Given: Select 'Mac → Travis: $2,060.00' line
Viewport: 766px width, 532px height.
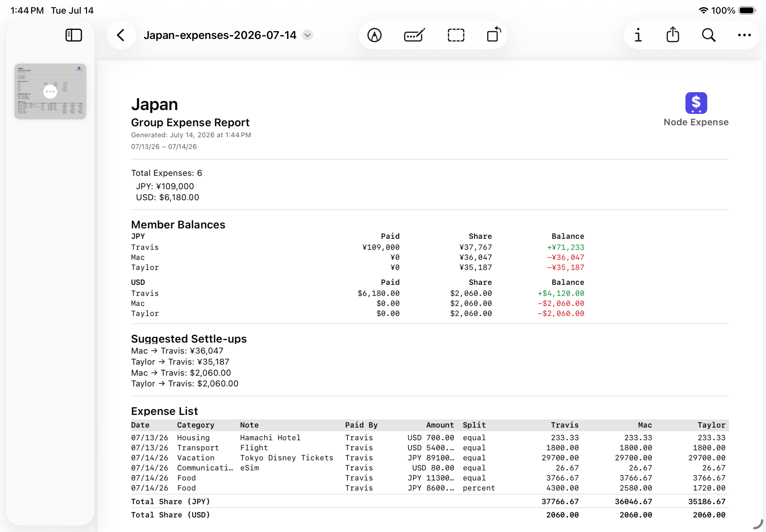Looking at the screenshot, I should (x=181, y=373).
